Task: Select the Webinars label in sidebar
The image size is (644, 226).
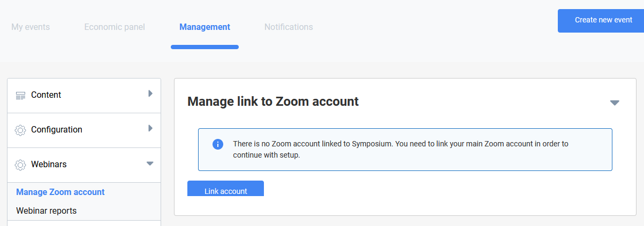Action: point(49,164)
